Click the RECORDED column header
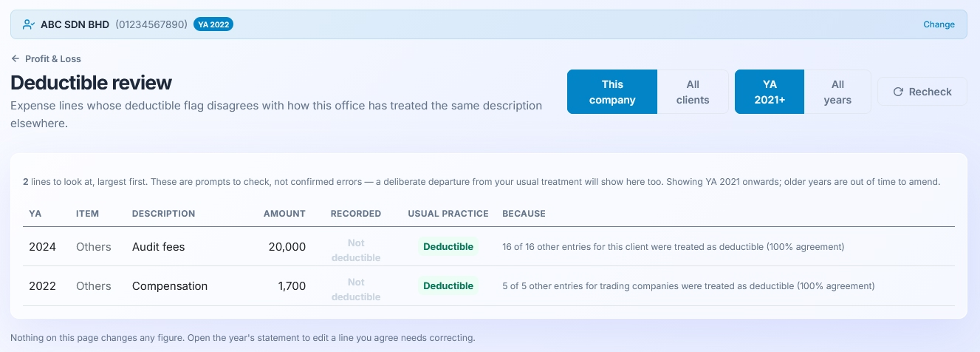This screenshot has width=980, height=352. tap(356, 214)
